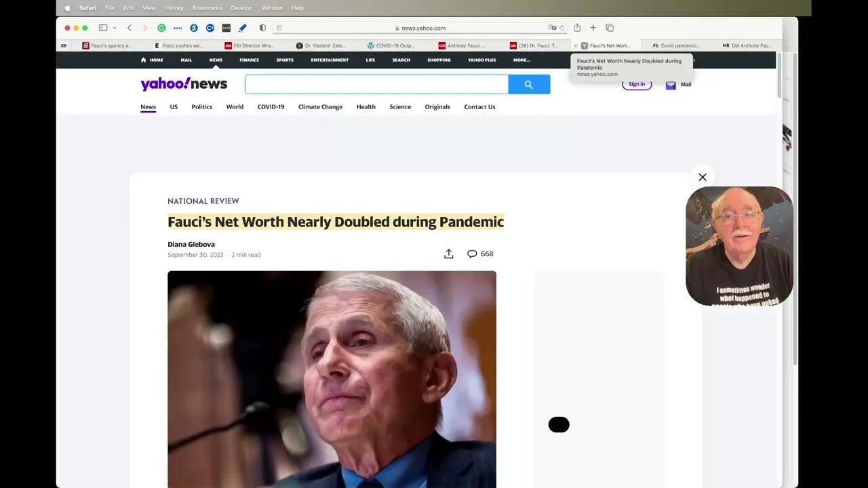Select the Politics section
Screen dimensions: 868x488
tap(201, 107)
